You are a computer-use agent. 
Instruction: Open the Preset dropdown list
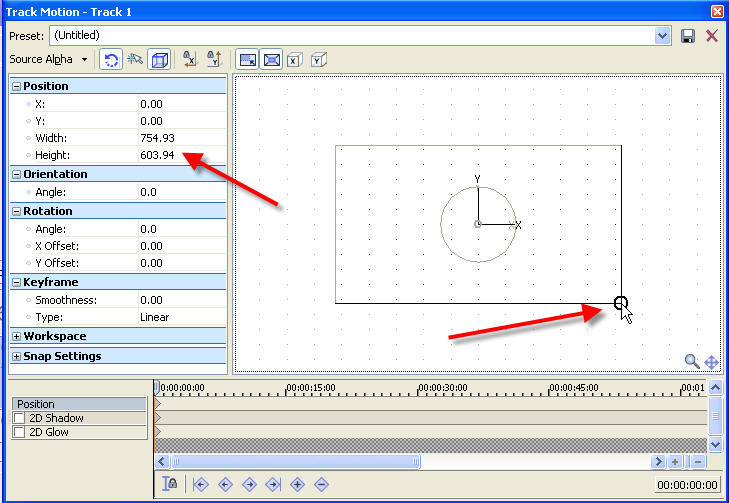coord(662,35)
